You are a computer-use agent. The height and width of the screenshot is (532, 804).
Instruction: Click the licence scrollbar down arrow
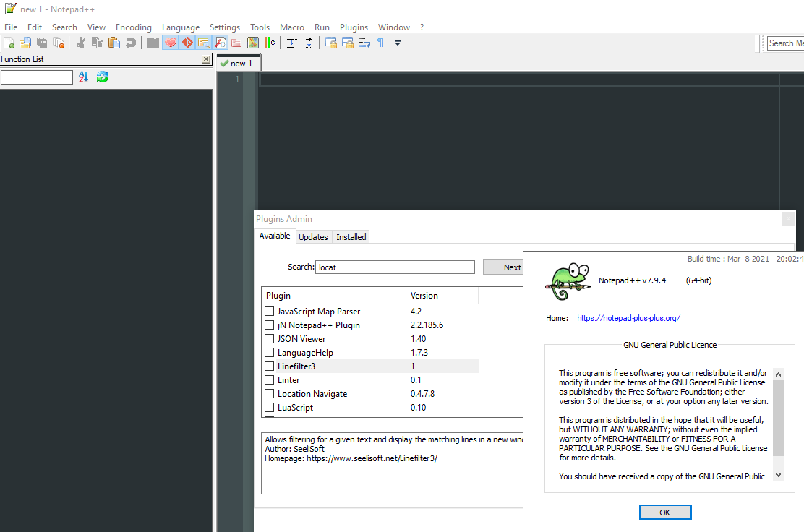pyautogui.click(x=779, y=475)
